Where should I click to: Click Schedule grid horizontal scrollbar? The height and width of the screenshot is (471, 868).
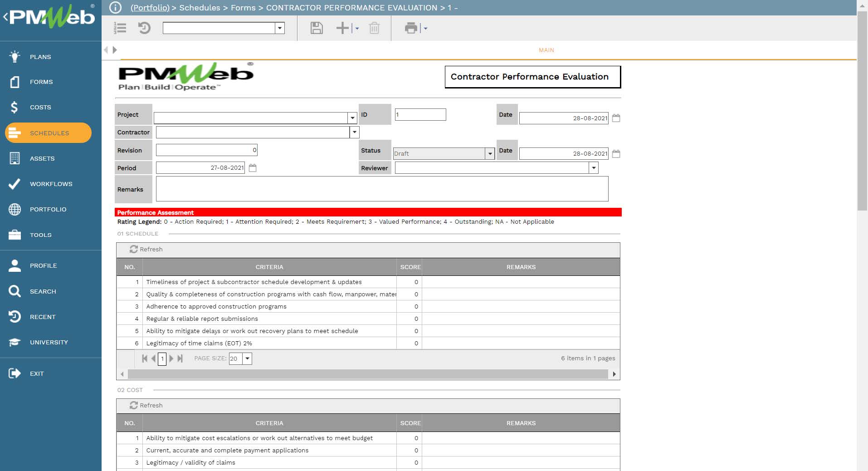(x=368, y=374)
